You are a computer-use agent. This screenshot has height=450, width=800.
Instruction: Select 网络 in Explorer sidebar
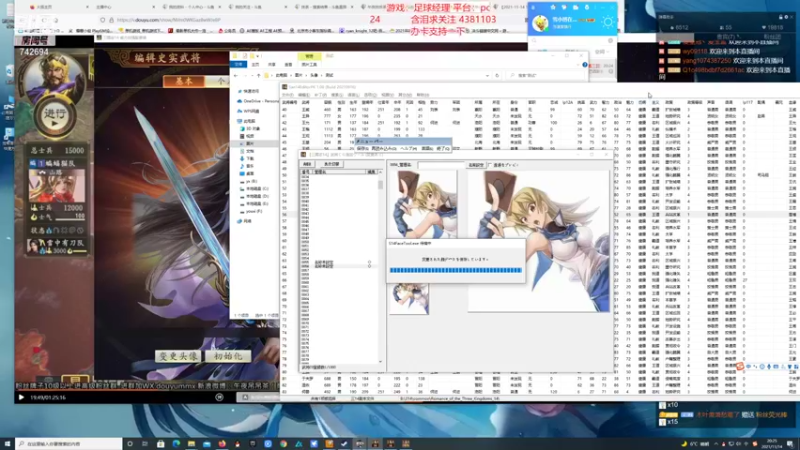247,221
